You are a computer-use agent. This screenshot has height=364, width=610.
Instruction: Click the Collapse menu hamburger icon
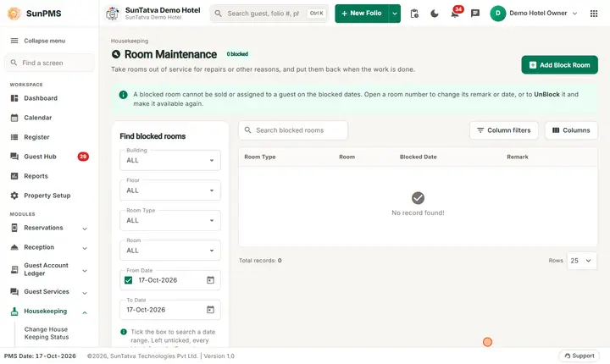(x=14, y=41)
